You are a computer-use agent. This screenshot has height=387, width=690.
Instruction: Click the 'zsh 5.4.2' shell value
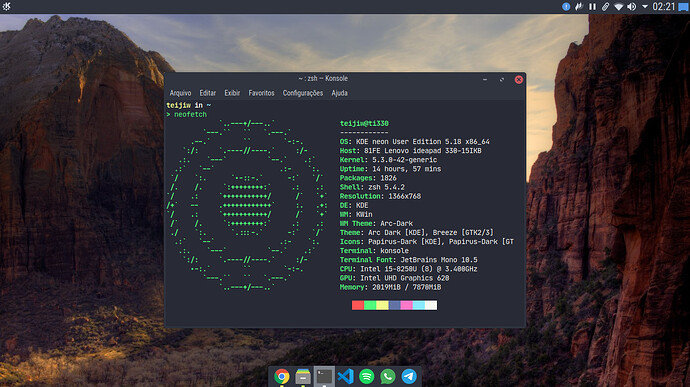pyautogui.click(x=386, y=187)
